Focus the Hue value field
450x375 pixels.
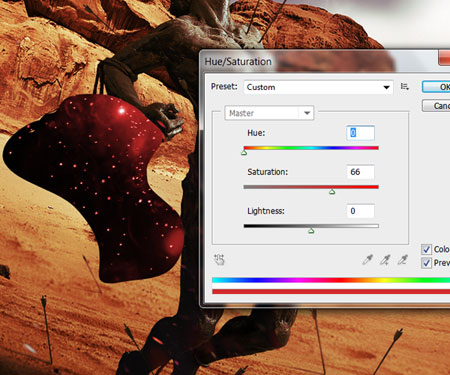click(x=360, y=133)
